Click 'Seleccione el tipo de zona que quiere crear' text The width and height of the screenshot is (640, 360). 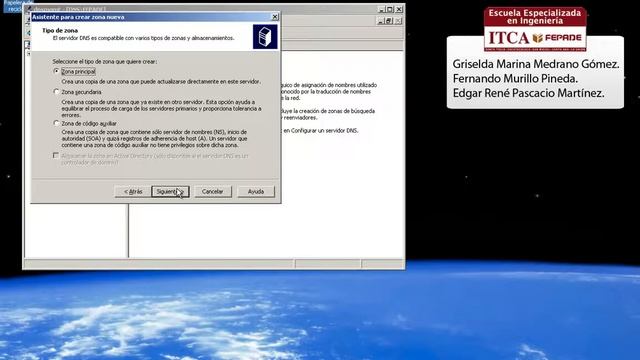104,62
